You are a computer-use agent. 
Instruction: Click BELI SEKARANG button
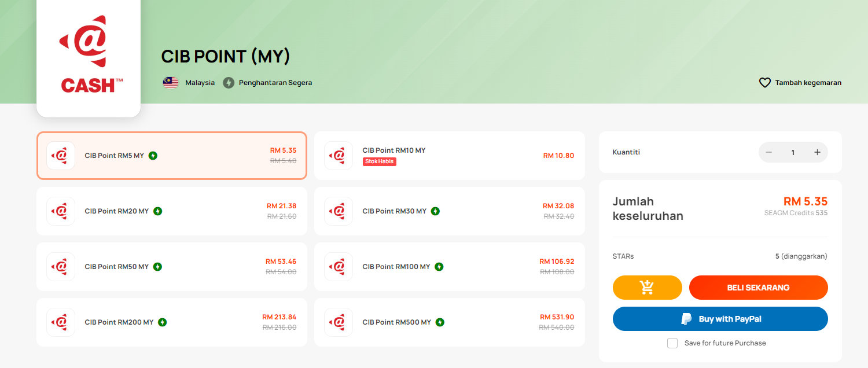click(x=759, y=288)
